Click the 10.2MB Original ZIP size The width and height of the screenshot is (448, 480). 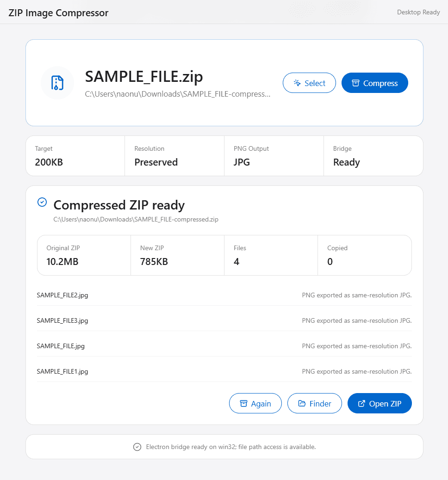pyautogui.click(x=62, y=261)
